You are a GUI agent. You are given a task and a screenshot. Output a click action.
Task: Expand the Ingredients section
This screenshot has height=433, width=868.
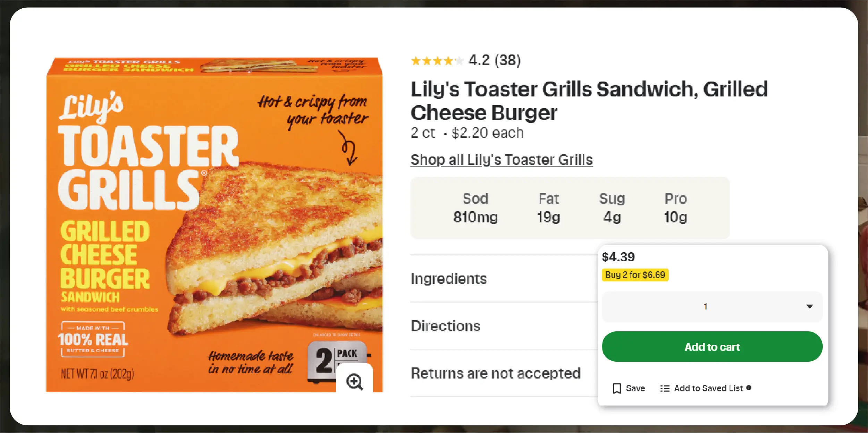click(449, 279)
